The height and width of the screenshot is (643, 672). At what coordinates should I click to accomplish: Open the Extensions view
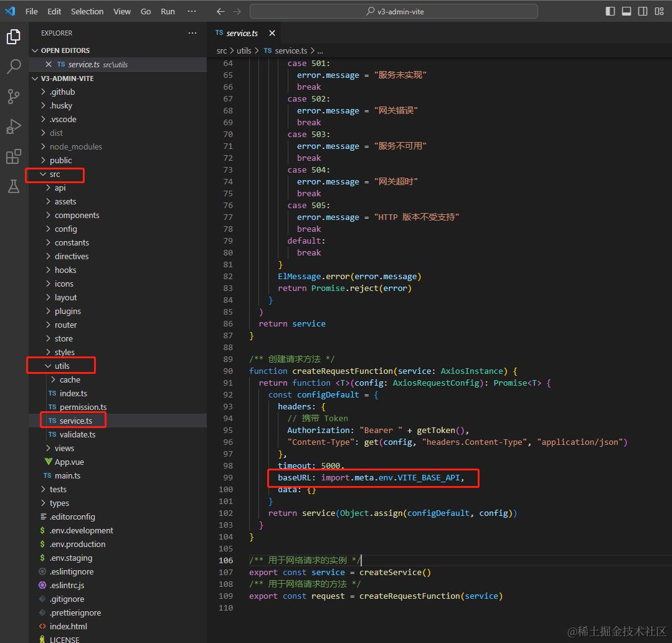tap(14, 156)
